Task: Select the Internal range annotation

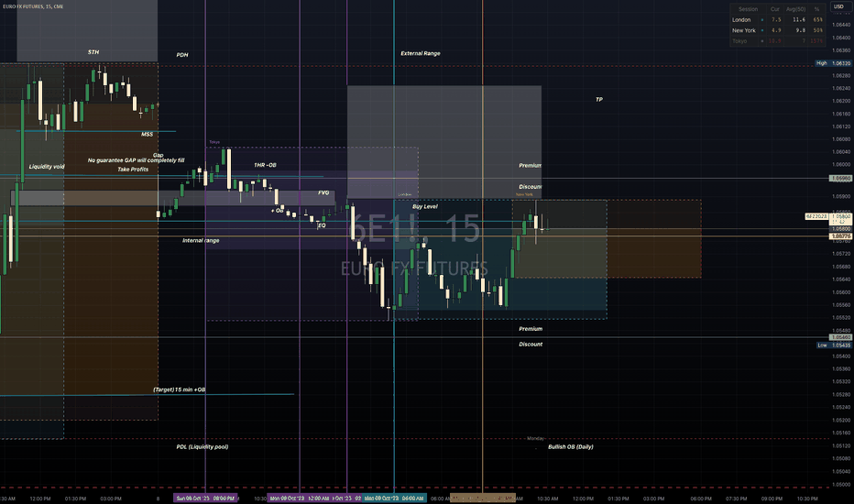Action: [x=201, y=240]
